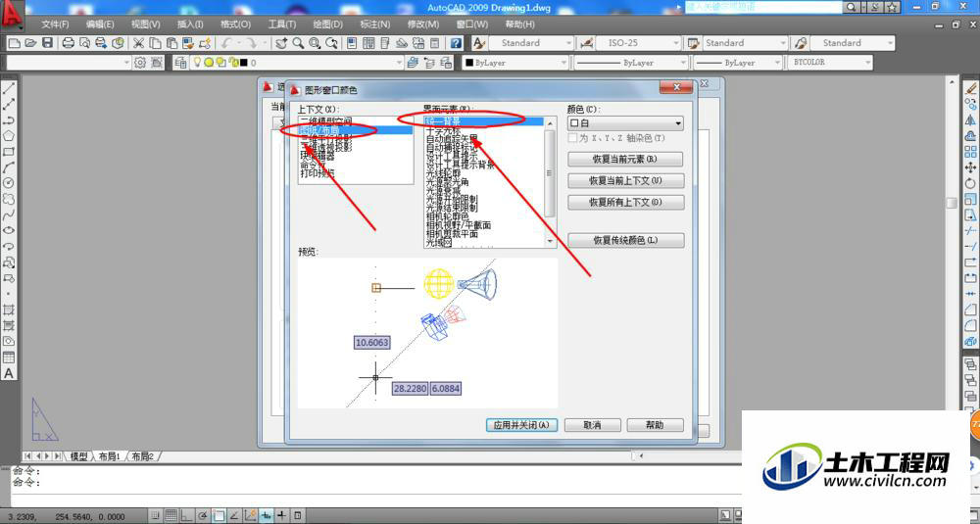The width and height of the screenshot is (980, 524).
Task: Select 打印预览 in the context list
Action: [318, 173]
